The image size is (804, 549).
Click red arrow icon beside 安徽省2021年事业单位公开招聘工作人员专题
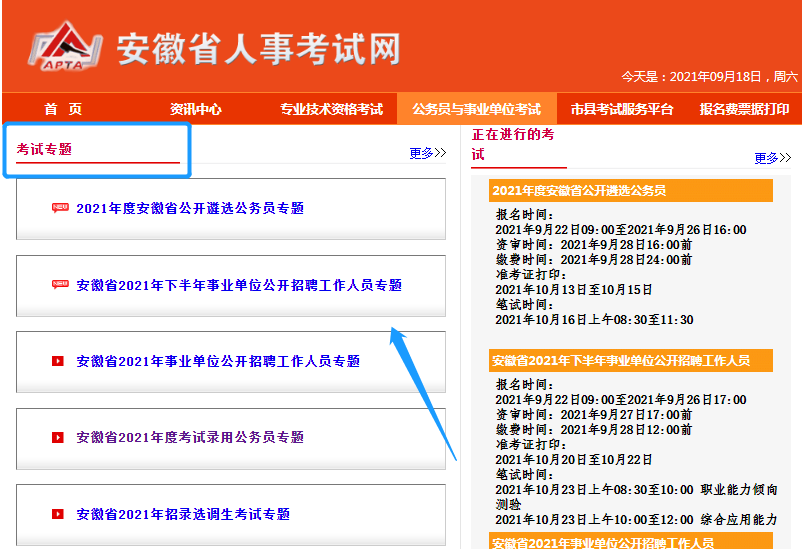click(57, 361)
